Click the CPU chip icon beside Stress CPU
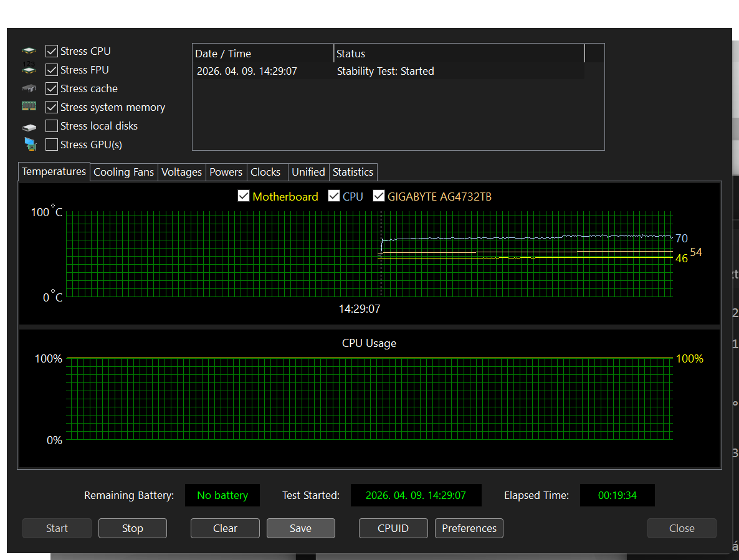The width and height of the screenshot is (739, 560). click(x=29, y=51)
